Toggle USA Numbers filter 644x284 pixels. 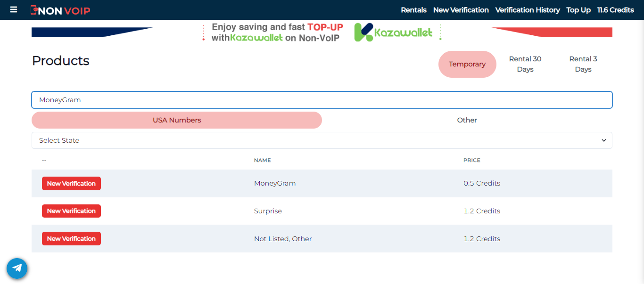tap(176, 120)
